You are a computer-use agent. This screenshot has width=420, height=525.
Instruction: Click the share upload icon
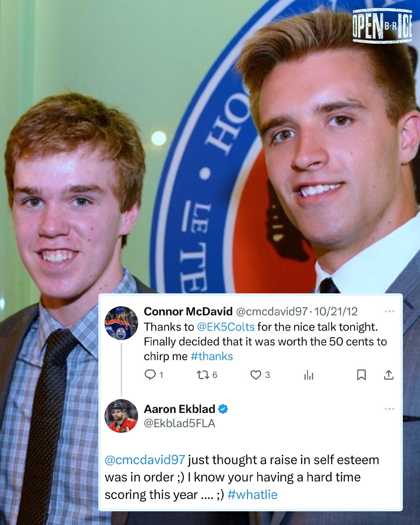388,374
